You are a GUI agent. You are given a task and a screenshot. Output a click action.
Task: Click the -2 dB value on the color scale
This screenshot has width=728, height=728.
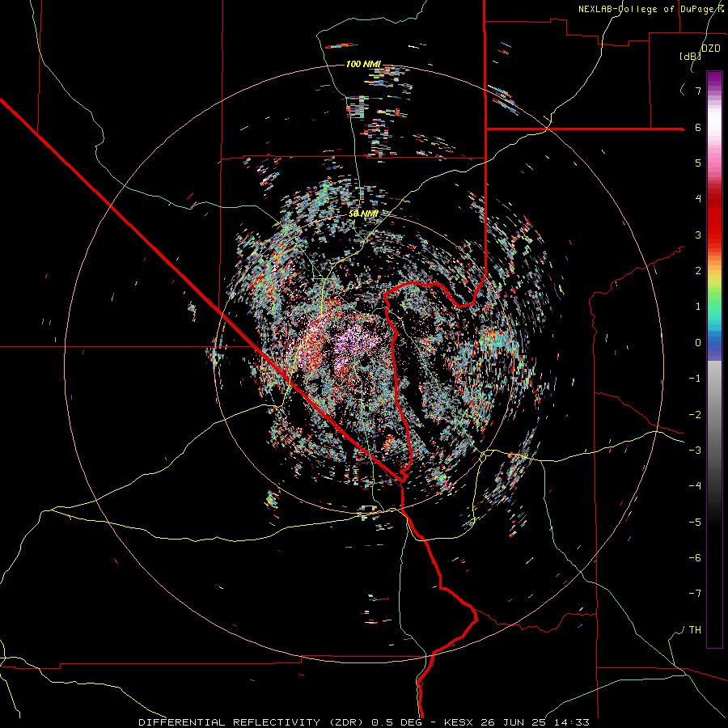pyautogui.click(x=695, y=415)
